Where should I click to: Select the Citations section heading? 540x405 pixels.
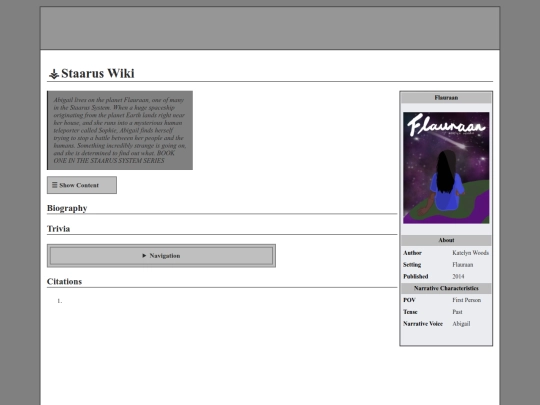point(64,281)
